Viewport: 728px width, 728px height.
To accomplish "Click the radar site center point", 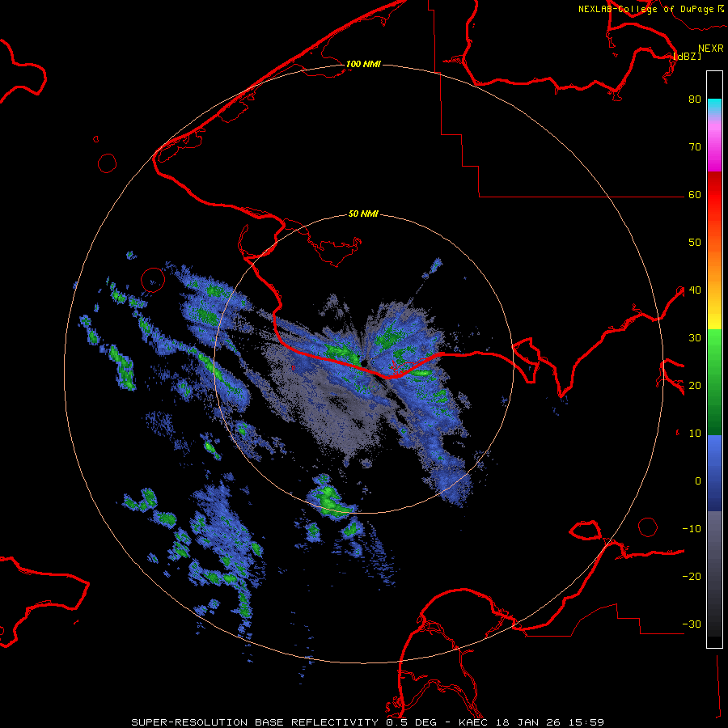I will (x=365, y=363).
